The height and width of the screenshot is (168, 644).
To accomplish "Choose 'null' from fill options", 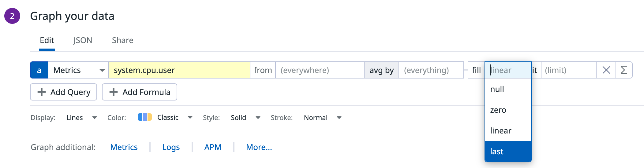I will 507,89.
